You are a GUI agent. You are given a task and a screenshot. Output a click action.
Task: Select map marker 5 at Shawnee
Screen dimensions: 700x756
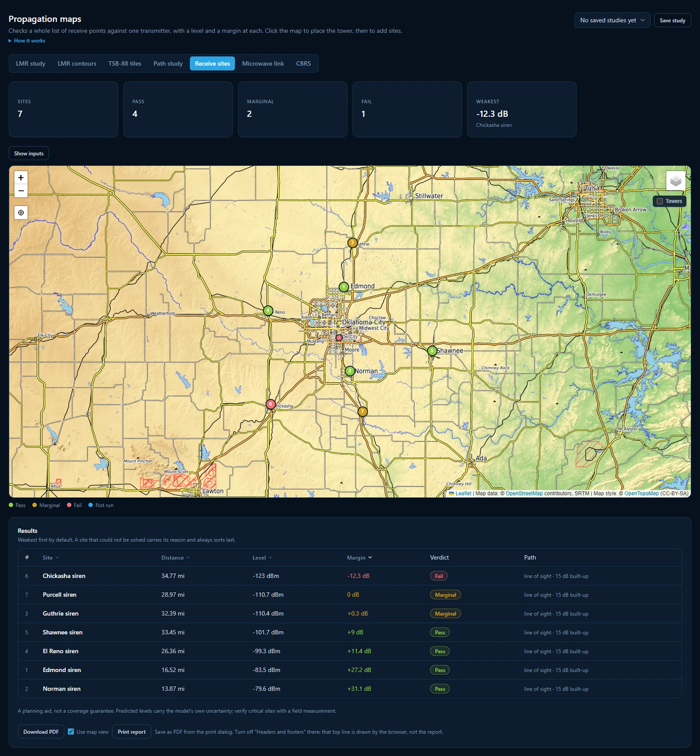(432, 351)
